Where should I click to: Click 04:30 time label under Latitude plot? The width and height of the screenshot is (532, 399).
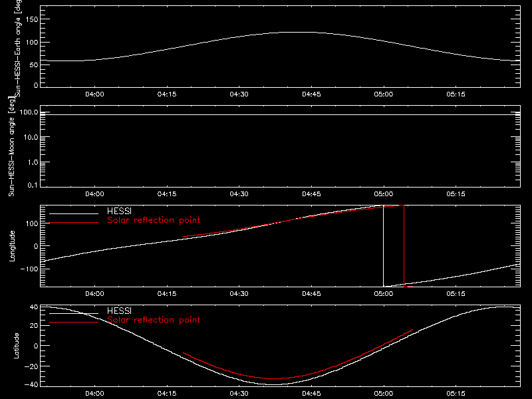(239, 394)
